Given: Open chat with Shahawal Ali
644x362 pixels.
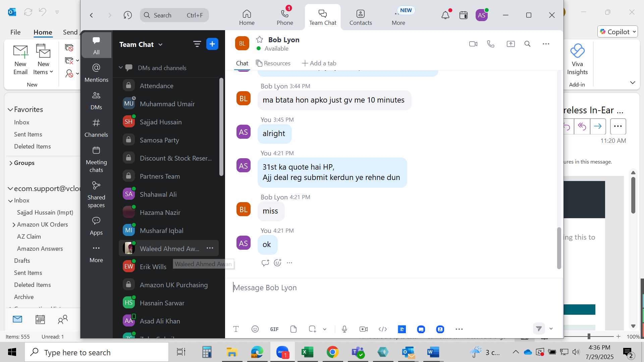Looking at the screenshot, I should [x=169, y=194].
